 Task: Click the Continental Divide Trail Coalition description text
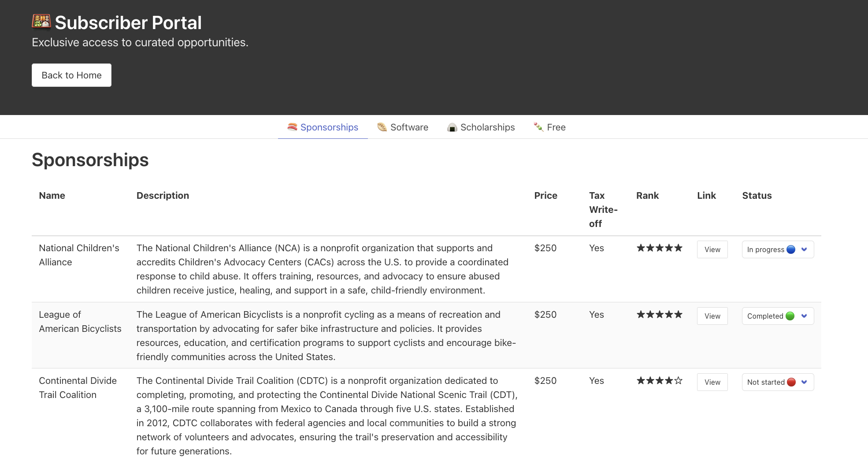click(327, 416)
